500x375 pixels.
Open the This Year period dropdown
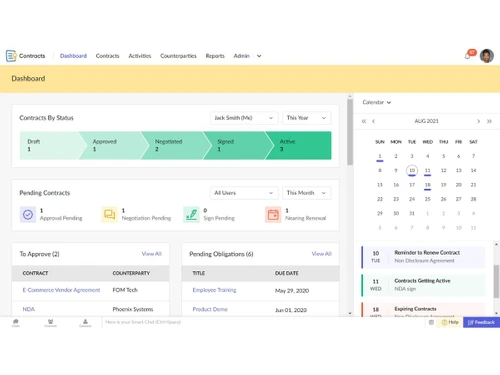click(x=307, y=118)
